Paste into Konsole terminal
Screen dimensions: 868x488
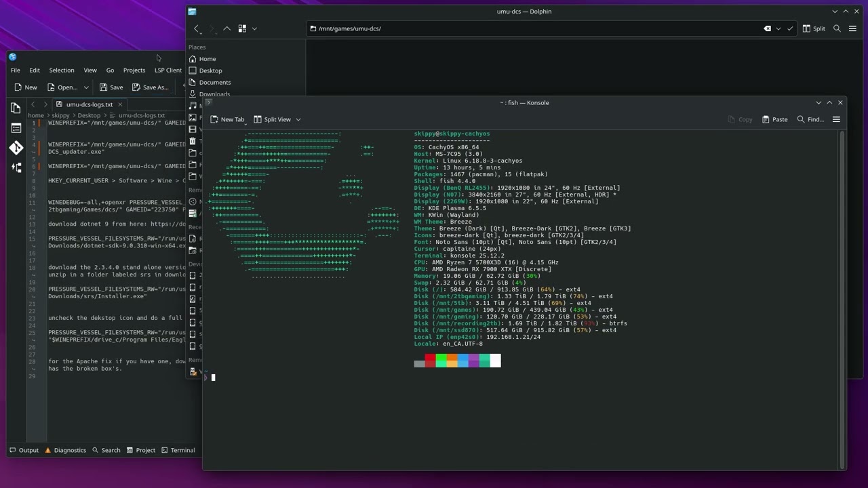pyautogui.click(x=774, y=119)
